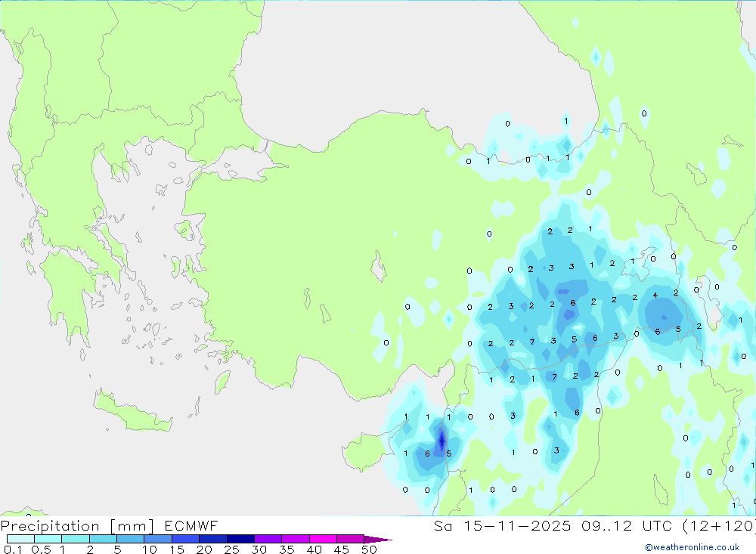Screen dimensions: 756x554
Task: Click the "Precipitation" title word
Action: 50,526
